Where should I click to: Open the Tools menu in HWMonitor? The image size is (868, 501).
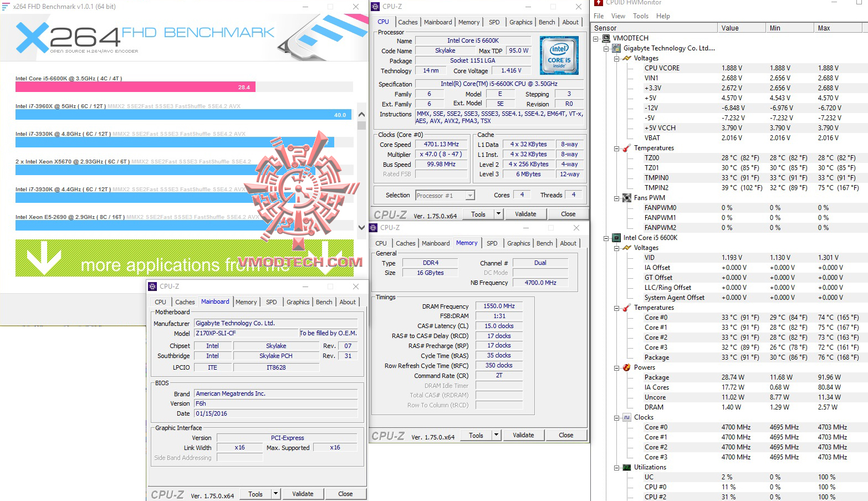pos(641,16)
